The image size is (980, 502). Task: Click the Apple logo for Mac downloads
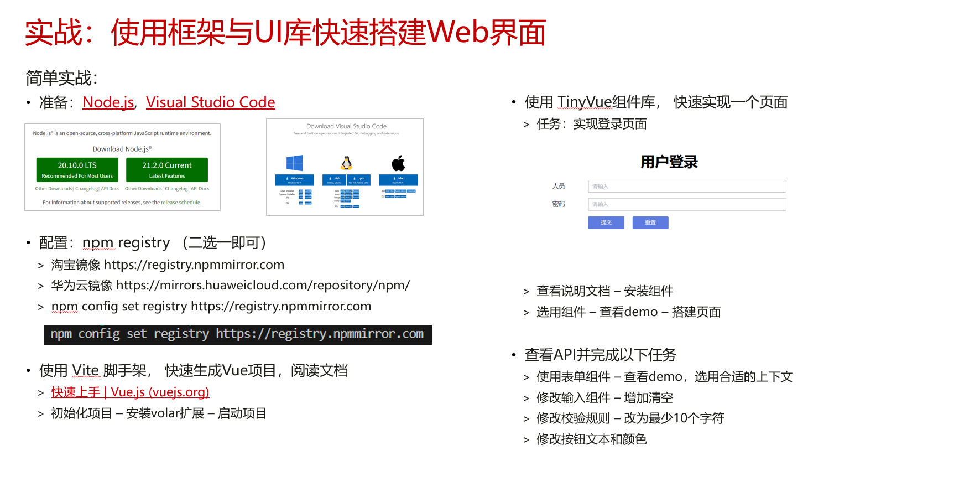pos(398,163)
